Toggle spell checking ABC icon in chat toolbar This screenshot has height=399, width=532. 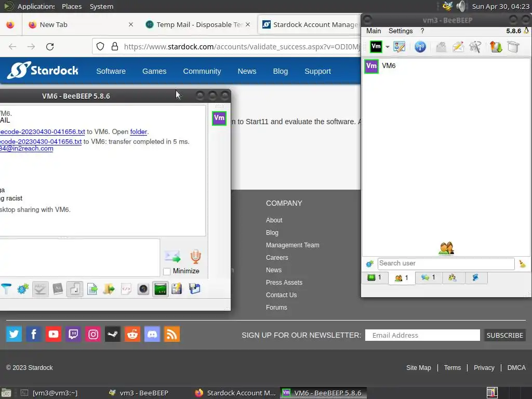click(x=40, y=289)
